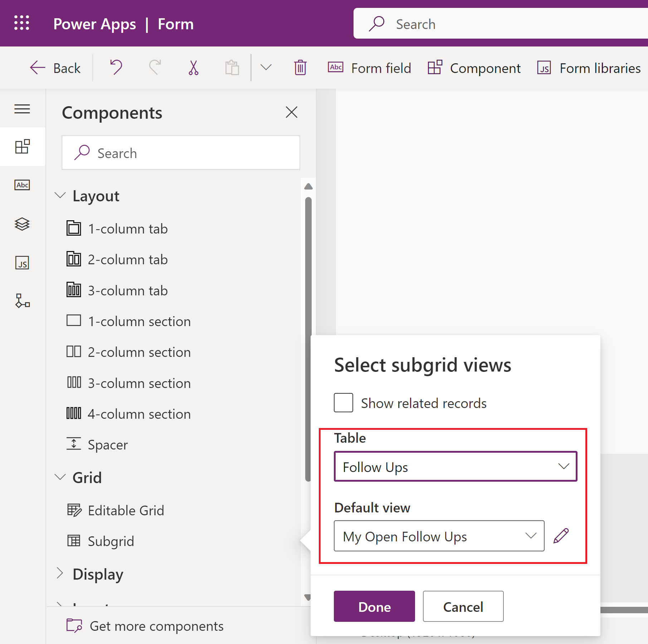Add a 2-column section component

pos(128,352)
